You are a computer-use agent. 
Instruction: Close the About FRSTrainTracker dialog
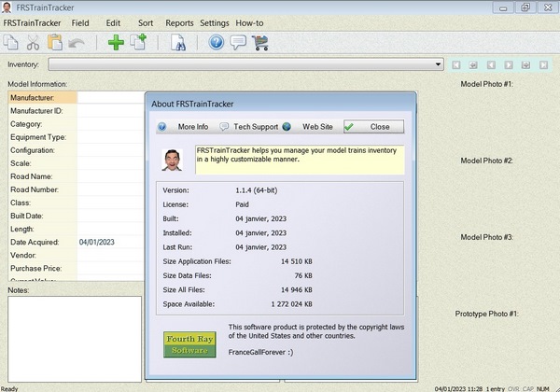[373, 127]
